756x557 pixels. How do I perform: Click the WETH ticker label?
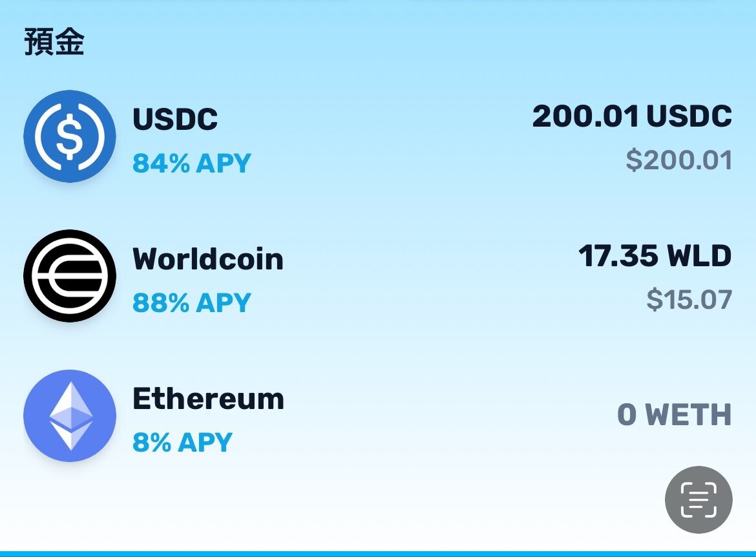point(689,415)
